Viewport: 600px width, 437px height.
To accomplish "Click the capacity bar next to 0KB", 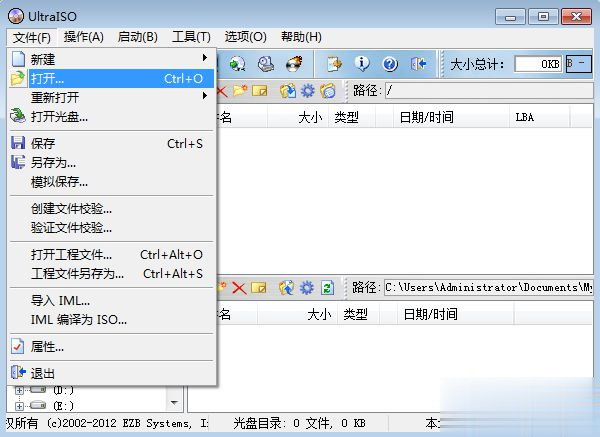I will click(579, 64).
